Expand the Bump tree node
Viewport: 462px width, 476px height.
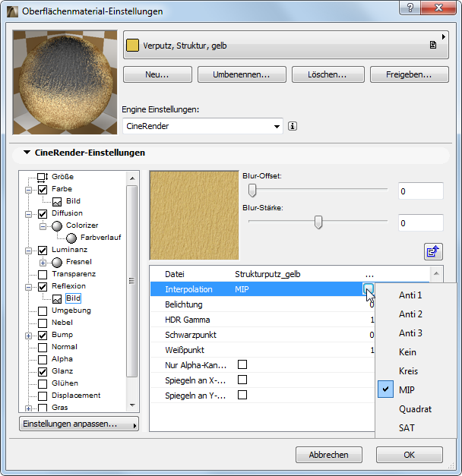pos(28,336)
